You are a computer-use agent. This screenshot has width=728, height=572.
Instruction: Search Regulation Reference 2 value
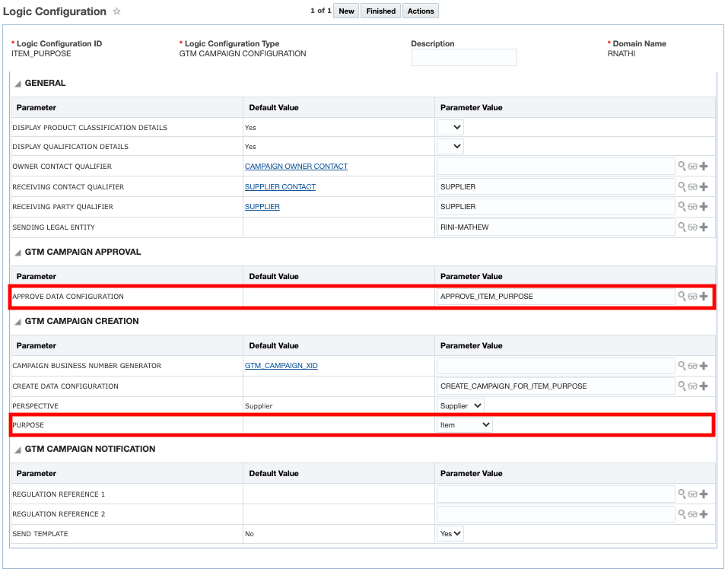click(682, 514)
